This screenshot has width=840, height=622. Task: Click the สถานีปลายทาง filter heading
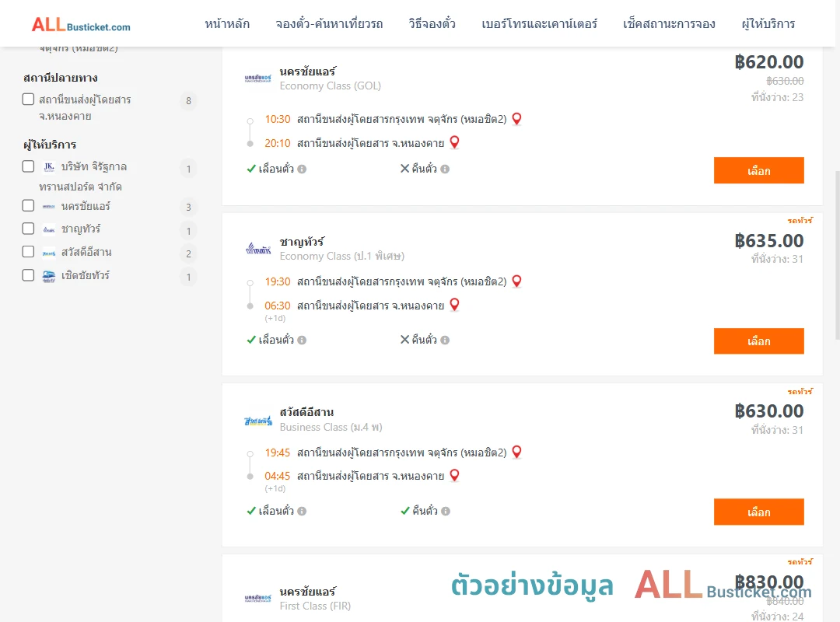click(x=61, y=79)
